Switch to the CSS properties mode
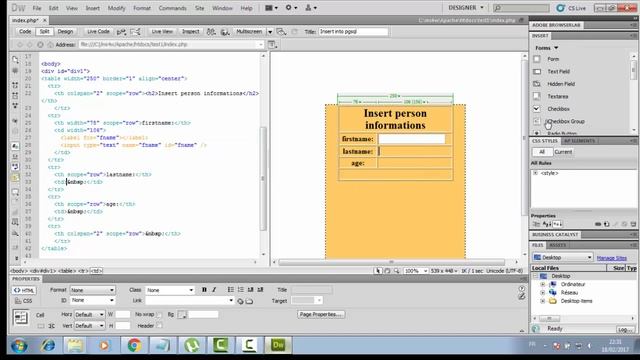 24,301
